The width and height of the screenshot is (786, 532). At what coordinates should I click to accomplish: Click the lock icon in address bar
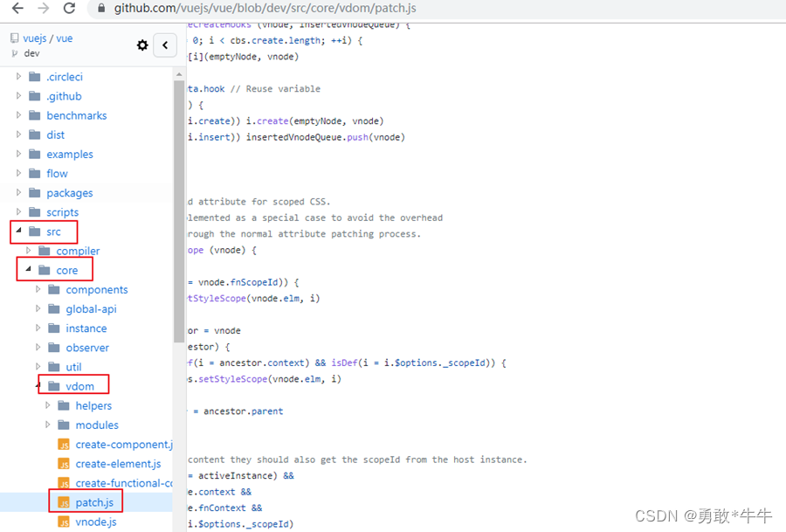point(101,9)
